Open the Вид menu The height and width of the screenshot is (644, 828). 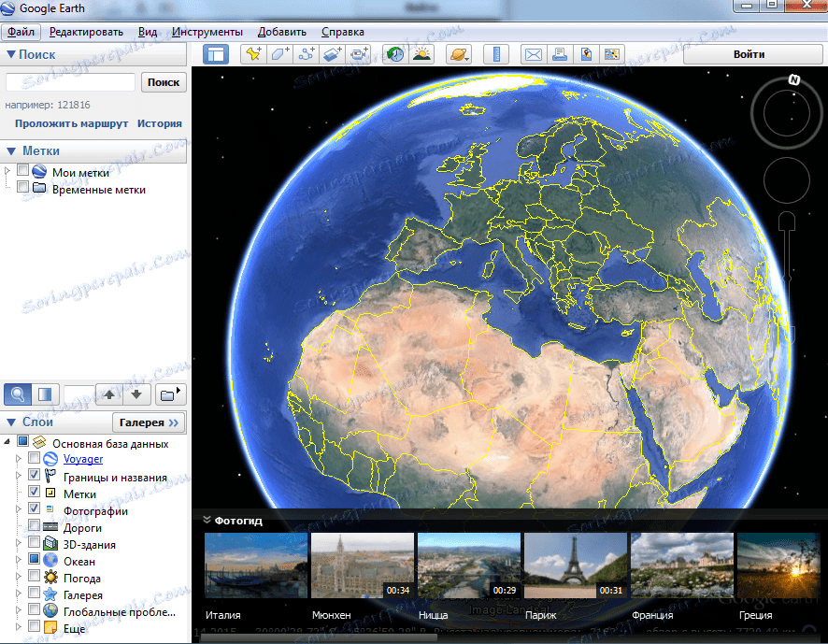148,32
